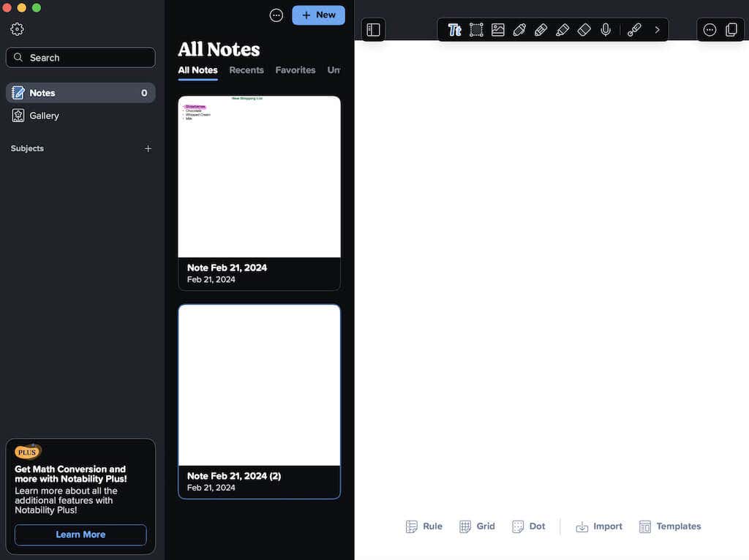This screenshot has height=560, width=749.
Task: Insert an image with the photo icon
Action: (x=497, y=30)
